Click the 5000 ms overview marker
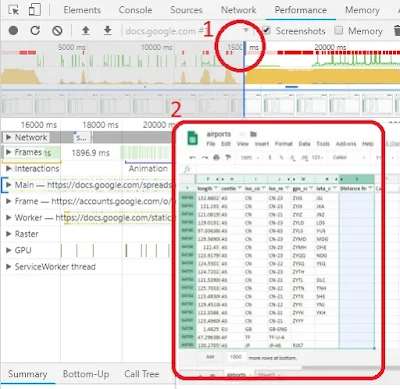This screenshot has width=400, height=389. [72, 47]
